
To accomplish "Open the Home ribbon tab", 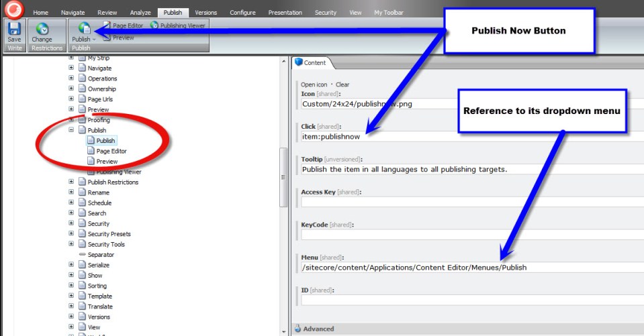I will pyautogui.click(x=40, y=12).
